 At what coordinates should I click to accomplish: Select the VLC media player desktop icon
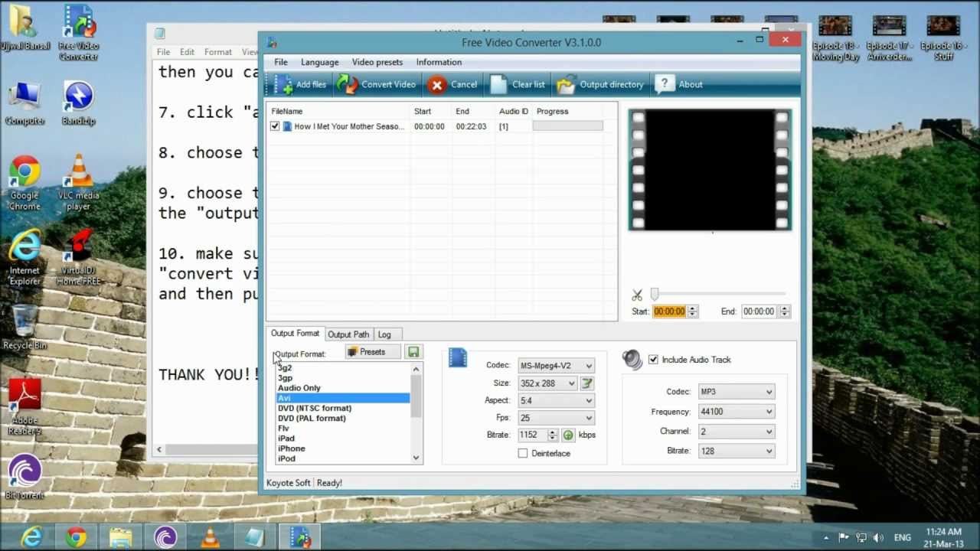[x=78, y=184]
